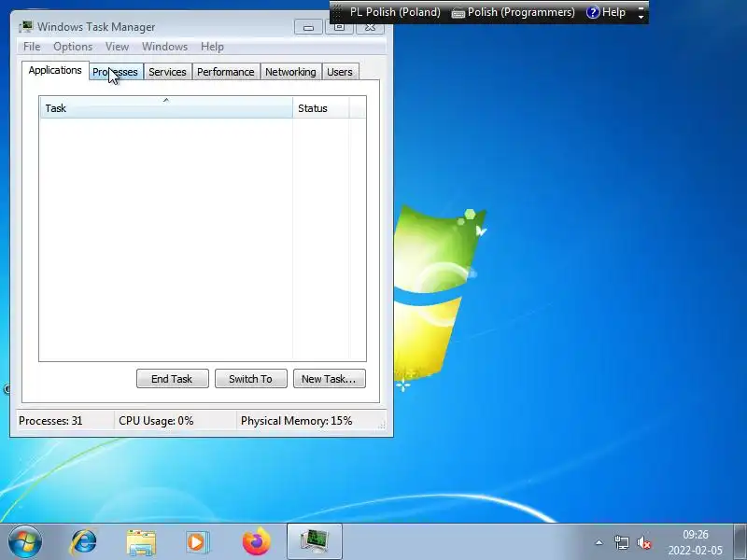The image size is (747, 560).
Task: Switch to the Applications tab
Action: (55, 71)
